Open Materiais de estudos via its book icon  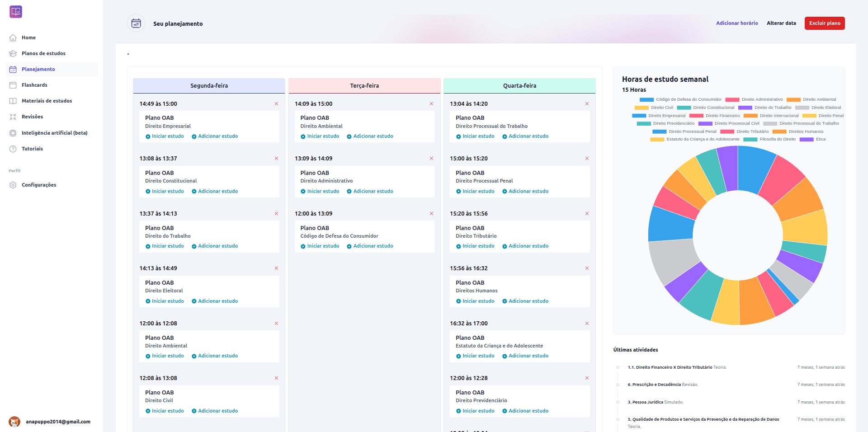(13, 101)
